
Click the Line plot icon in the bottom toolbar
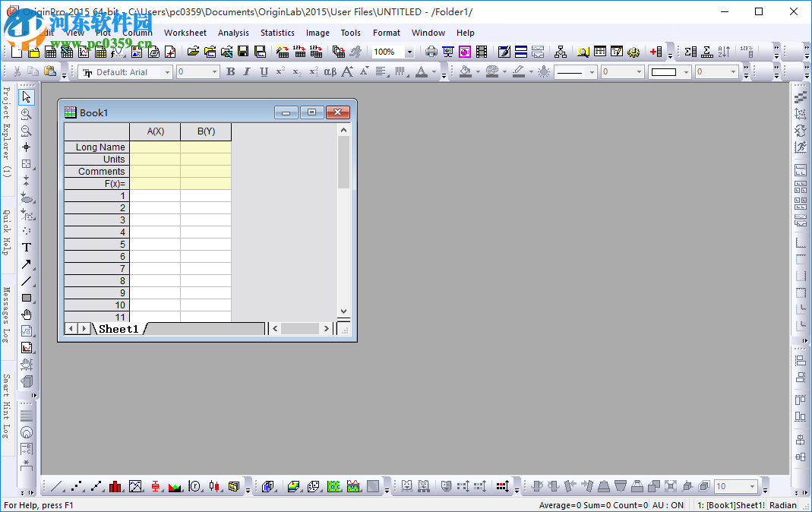pyautogui.click(x=58, y=486)
